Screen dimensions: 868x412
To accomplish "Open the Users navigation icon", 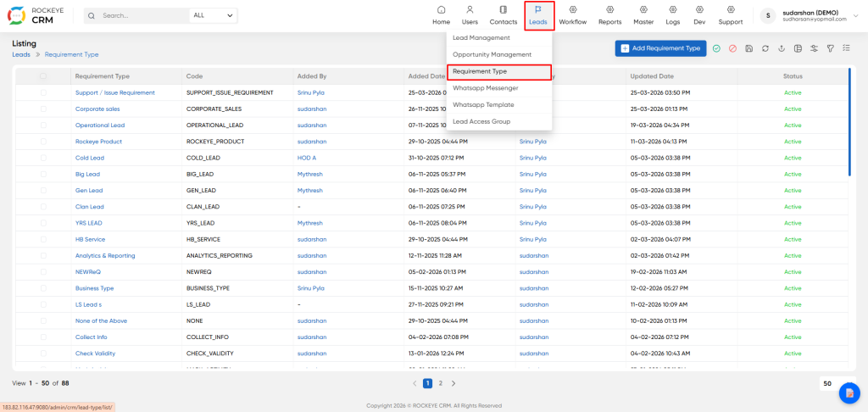I will [470, 10].
